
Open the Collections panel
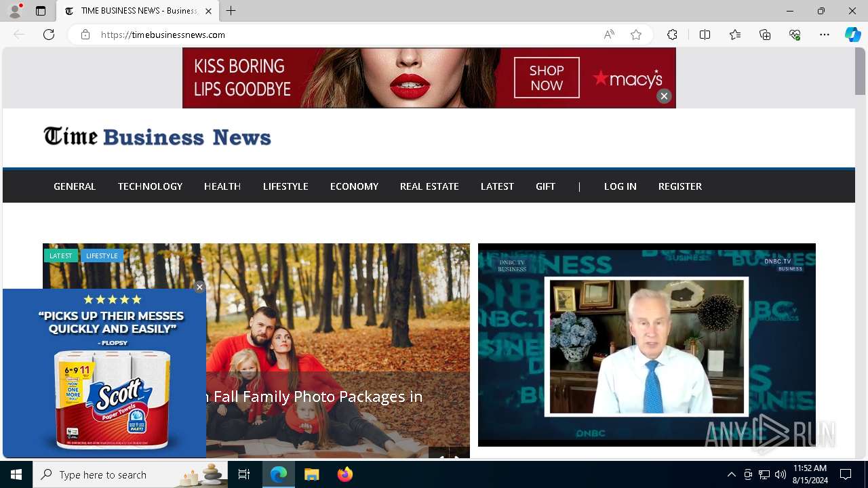coord(765,35)
